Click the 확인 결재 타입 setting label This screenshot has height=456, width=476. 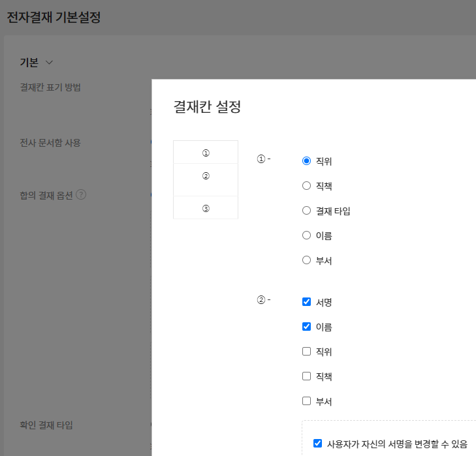pos(46,425)
